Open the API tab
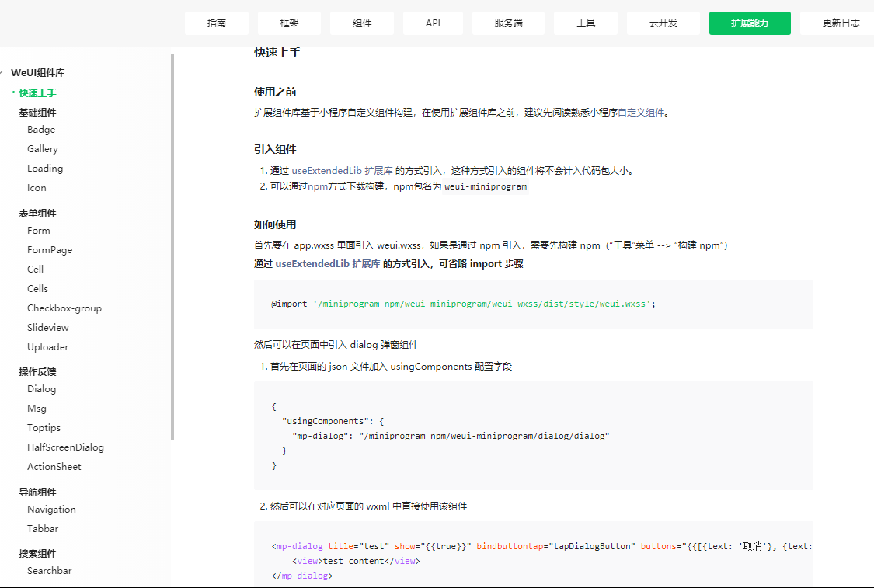The height and width of the screenshot is (588, 874). [x=433, y=23]
